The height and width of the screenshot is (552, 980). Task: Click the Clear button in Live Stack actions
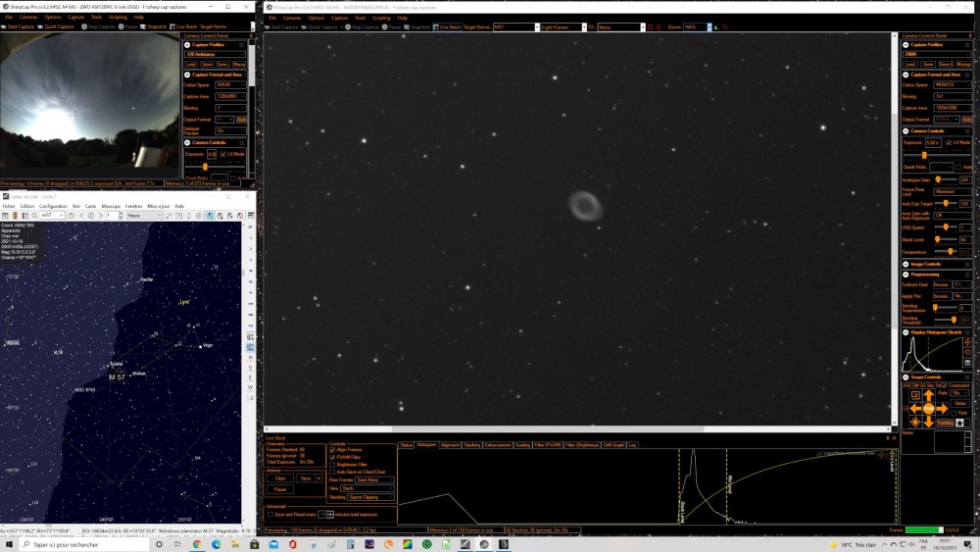click(279, 478)
